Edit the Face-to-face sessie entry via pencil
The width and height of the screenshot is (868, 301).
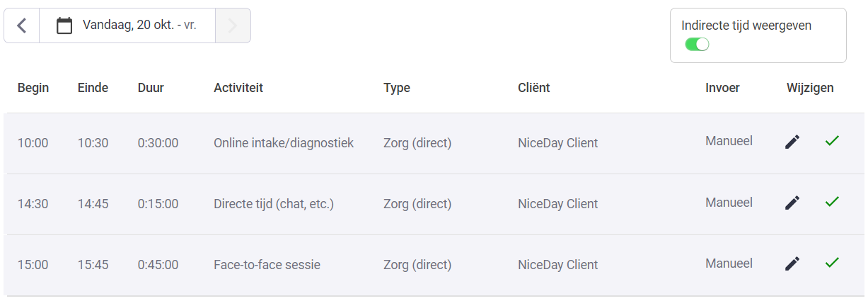tap(792, 264)
